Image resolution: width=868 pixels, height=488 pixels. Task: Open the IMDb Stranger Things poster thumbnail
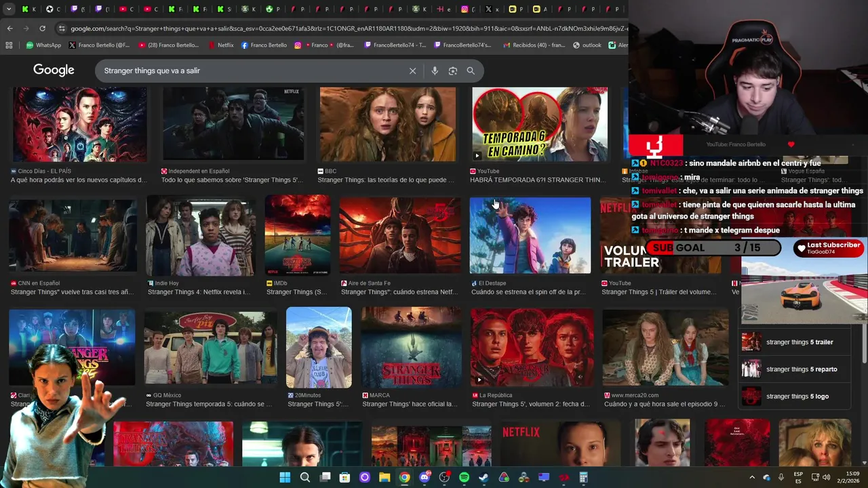point(298,235)
